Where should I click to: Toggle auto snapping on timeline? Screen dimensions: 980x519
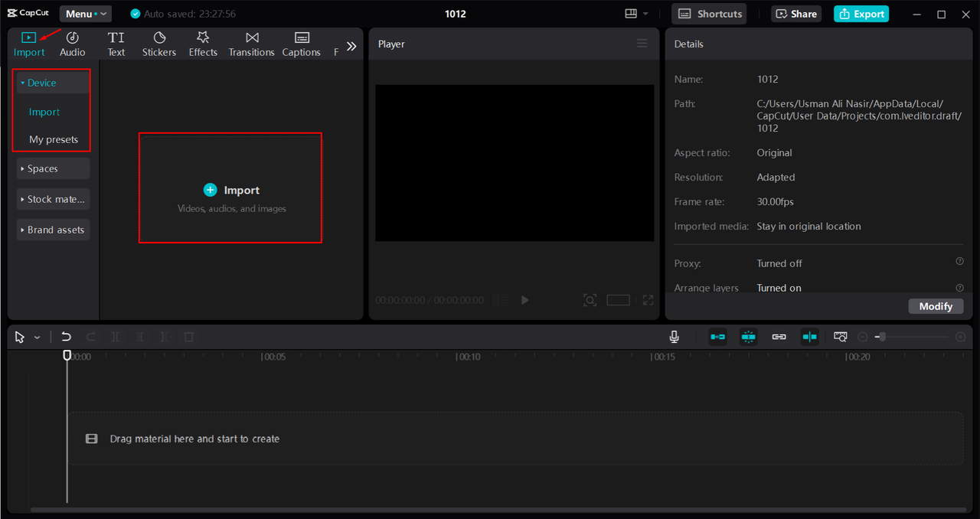tap(748, 337)
